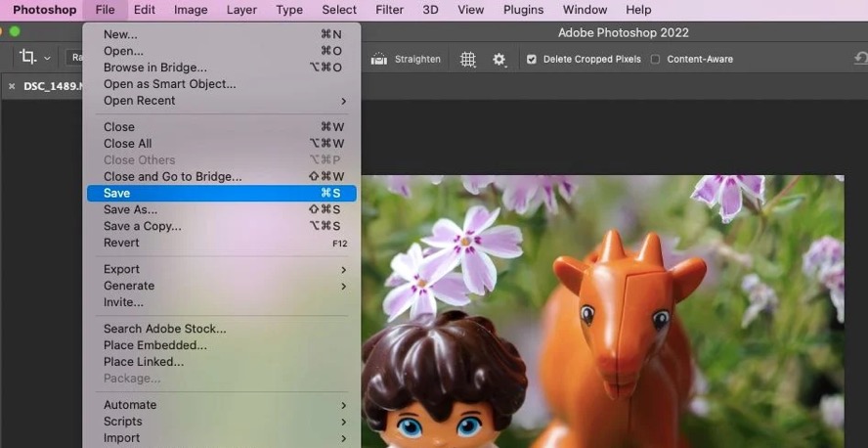The width and height of the screenshot is (868, 448).
Task: Click the Straighten level icon
Action: pos(378,59)
